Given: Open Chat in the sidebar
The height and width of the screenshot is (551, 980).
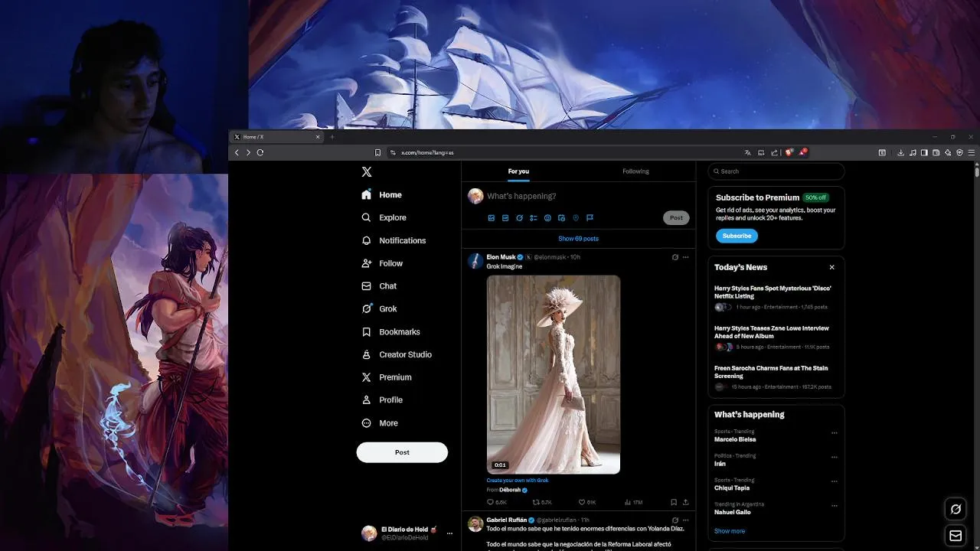Looking at the screenshot, I should 379,286.
